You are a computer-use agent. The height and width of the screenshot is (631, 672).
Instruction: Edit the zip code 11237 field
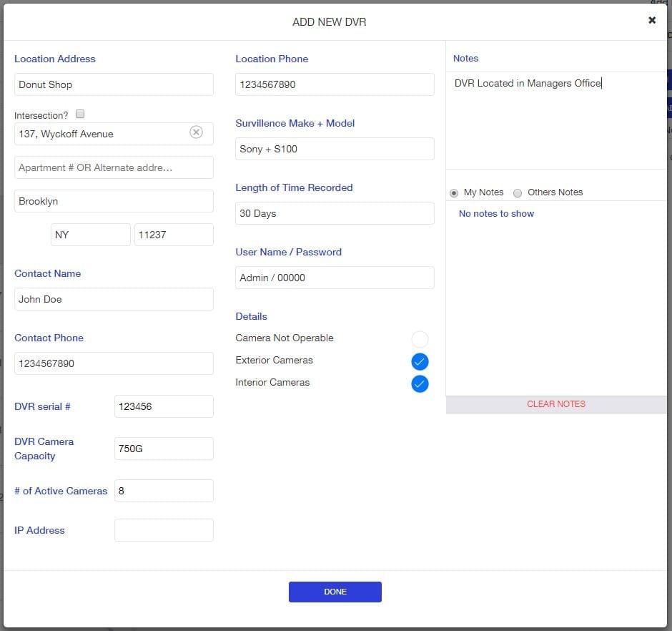(x=174, y=235)
